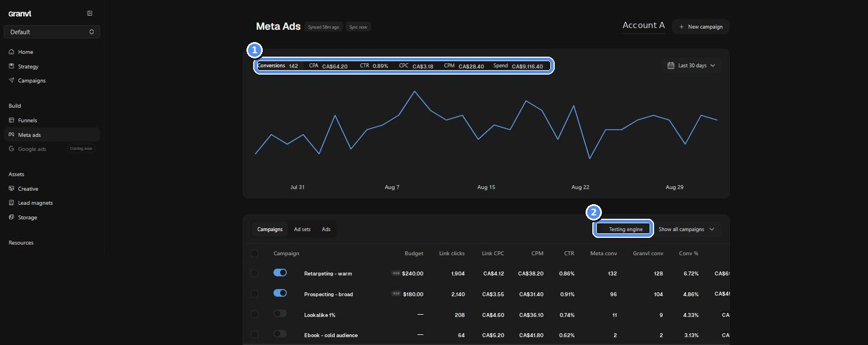Click the Retargeting - warm campaign name
The image size is (868, 345).
pos(328,274)
